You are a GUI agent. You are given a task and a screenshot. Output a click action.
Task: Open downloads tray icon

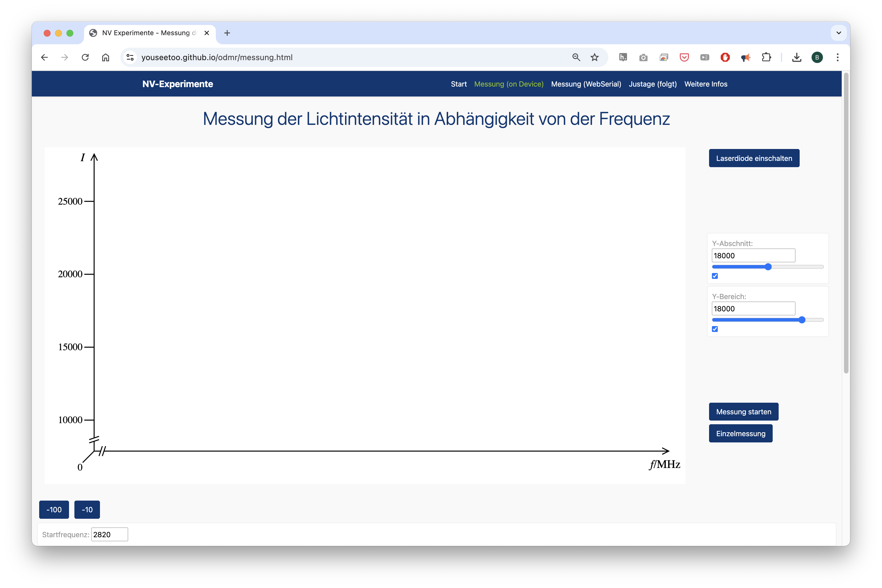(x=797, y=57)
